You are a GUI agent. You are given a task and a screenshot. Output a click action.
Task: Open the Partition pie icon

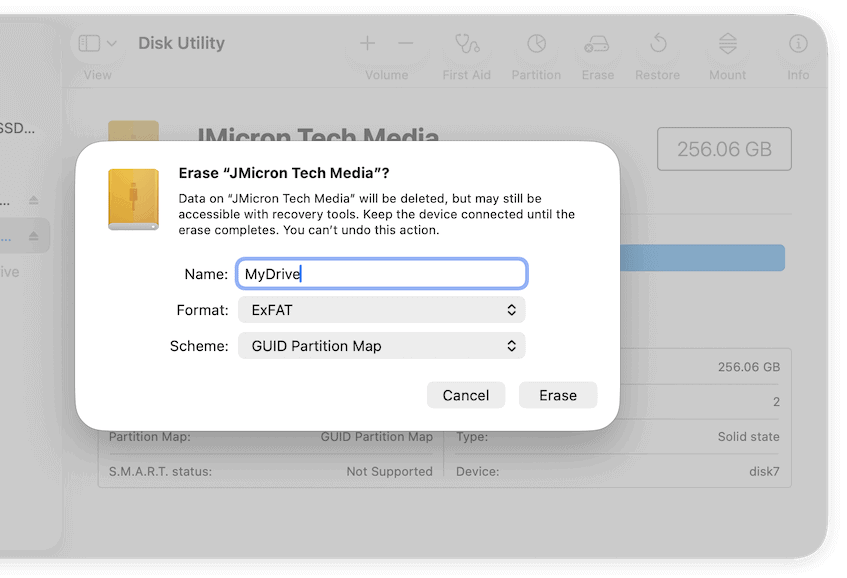(536, 43)
